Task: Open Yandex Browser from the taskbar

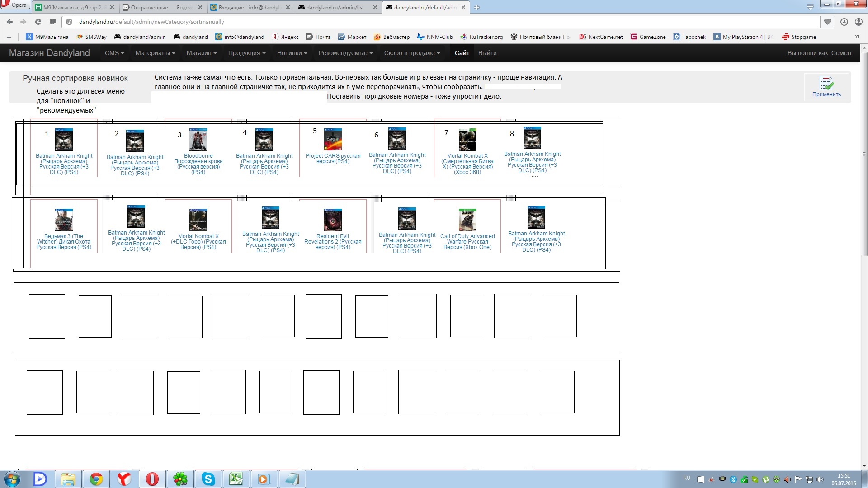Action: 124,479
